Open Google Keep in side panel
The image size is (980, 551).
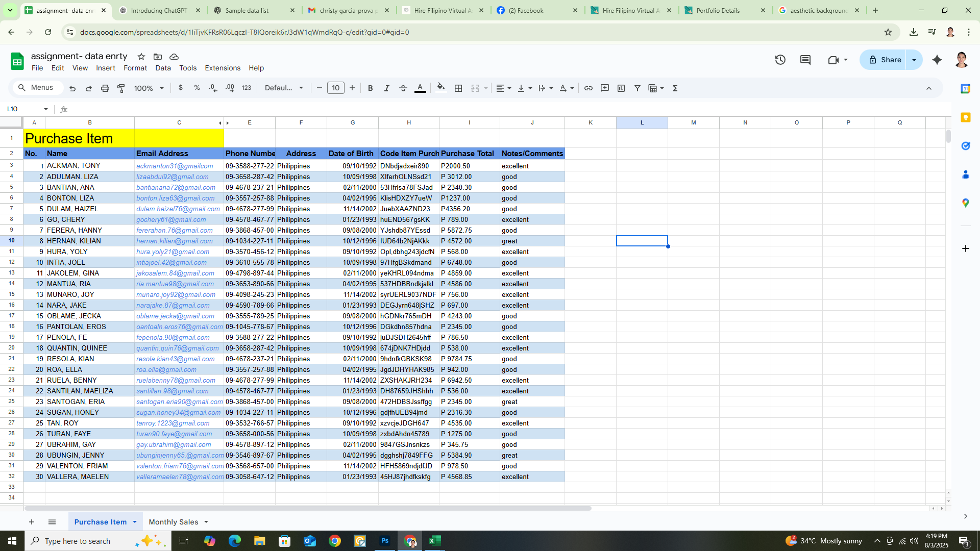point(965,117)
